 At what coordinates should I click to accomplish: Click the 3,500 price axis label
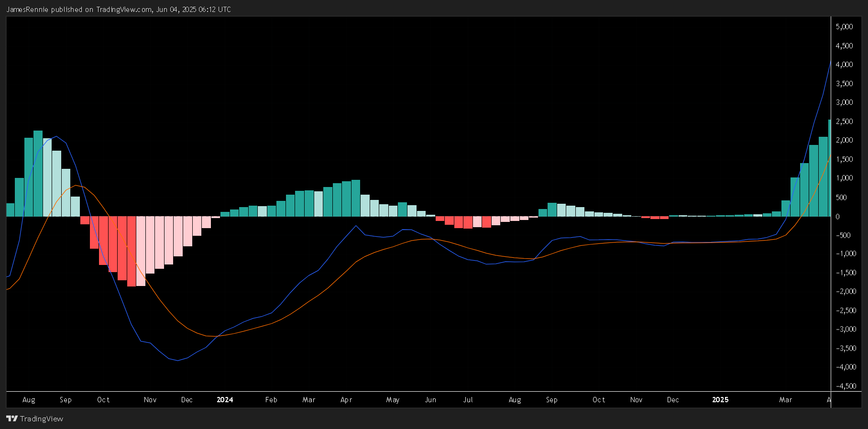point(844,84)
